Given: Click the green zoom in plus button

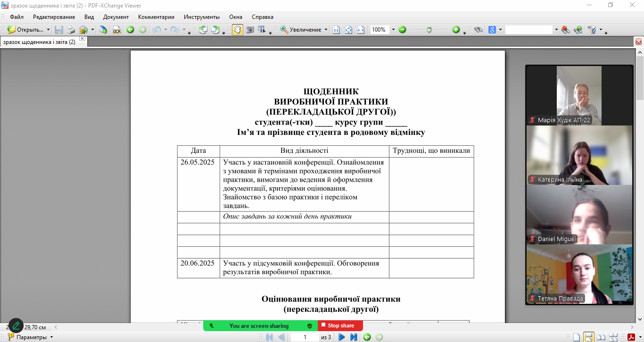Looking at the screenshot, I should pos(456,30).
